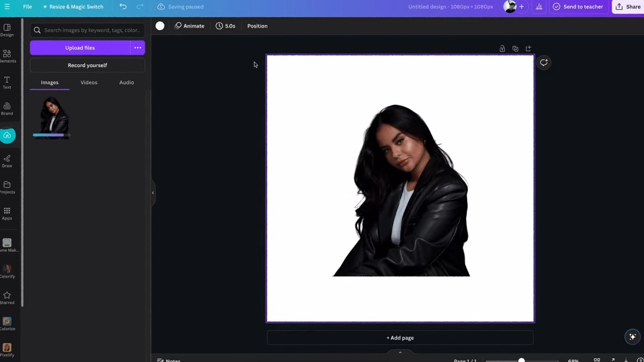Viewport: 644px width, 362px height.
Task: Open the Elements panel in the sidebar
Action: coord(7,56)
